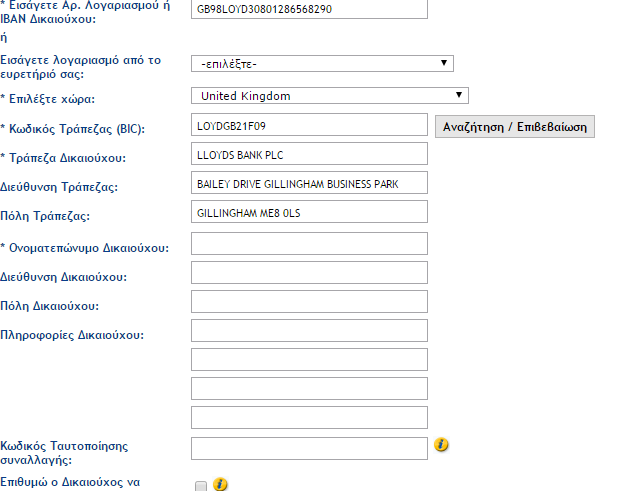Select the bank address field with BAILEY DRIVE
The height and width of the screenshot is (491, 620).
(x=309, y=184)
